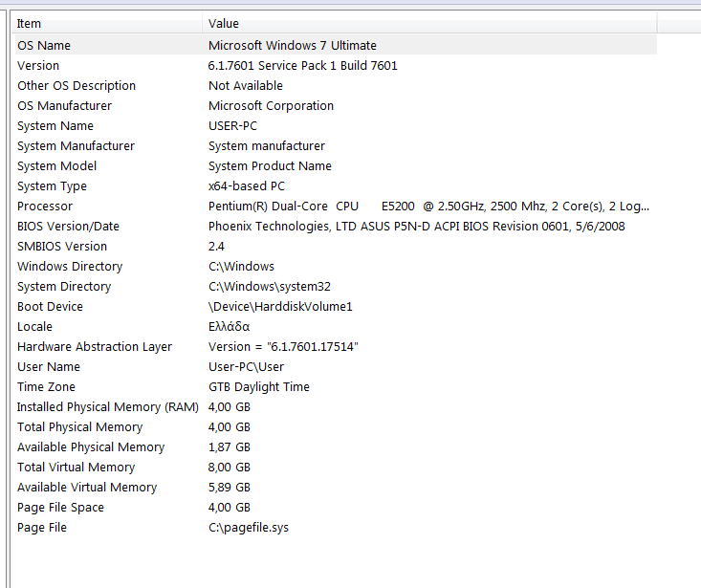The height and width of the screenshot is (588, 701).
Task: Select value GTB Daylight Time
Action: click(x=259, y=387)
